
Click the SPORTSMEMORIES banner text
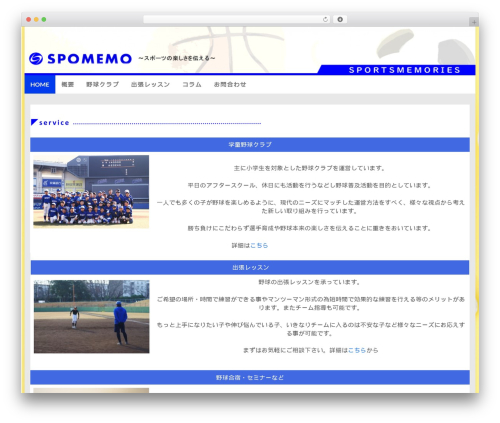[405, 70]
